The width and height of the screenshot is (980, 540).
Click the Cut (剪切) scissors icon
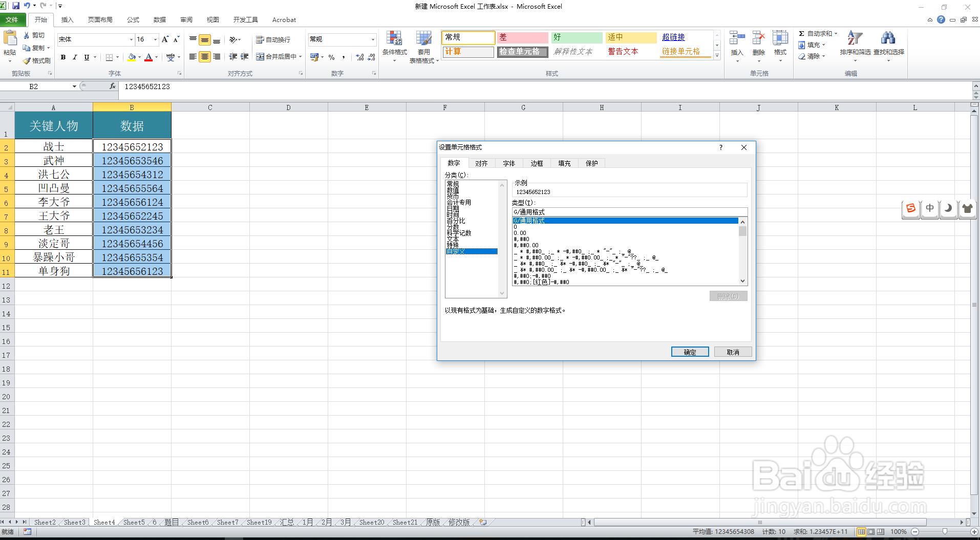click(x=27, y=35)
